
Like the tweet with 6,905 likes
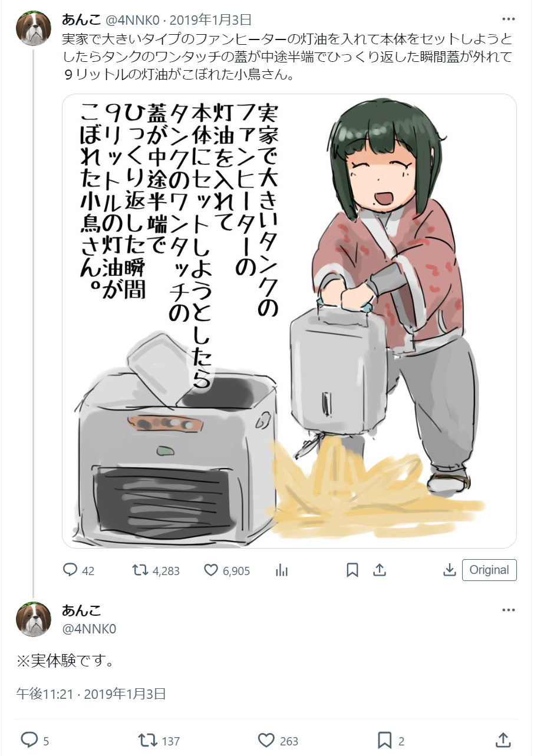[x=211, y=570]
